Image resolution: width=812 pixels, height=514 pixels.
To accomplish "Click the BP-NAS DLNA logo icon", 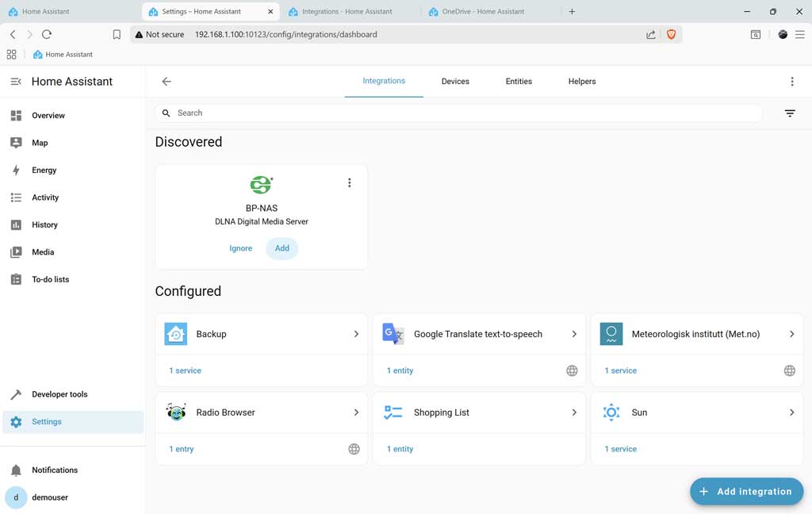I will (262, 185).
